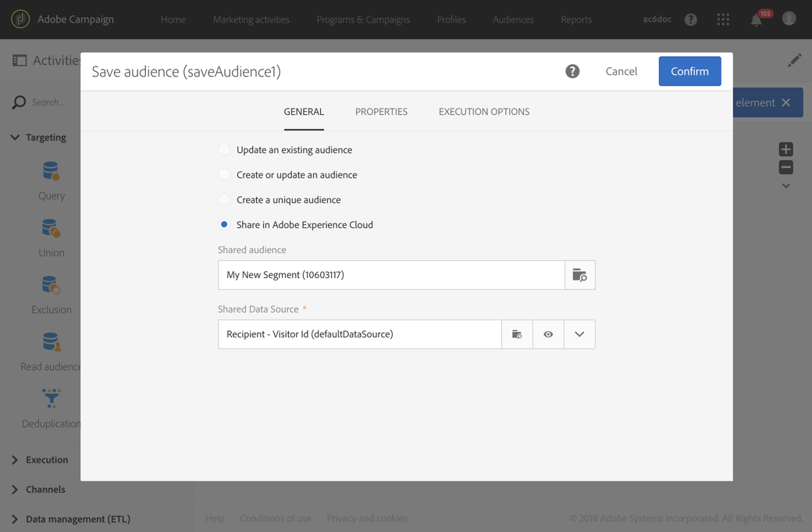
Task: Click the help icon in dialog header
Action: coord(572,71)
